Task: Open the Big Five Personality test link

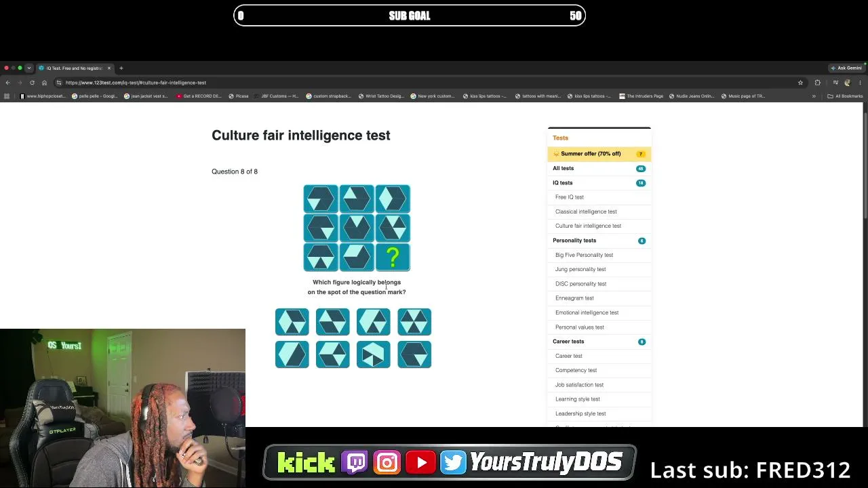Action: click(x=584, y=255)
